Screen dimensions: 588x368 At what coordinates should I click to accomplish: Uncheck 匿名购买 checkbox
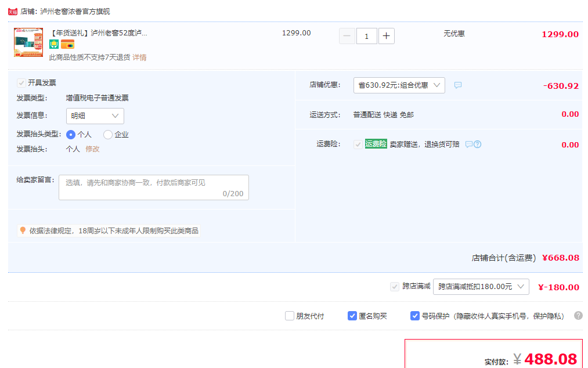(x=352, y=316)
